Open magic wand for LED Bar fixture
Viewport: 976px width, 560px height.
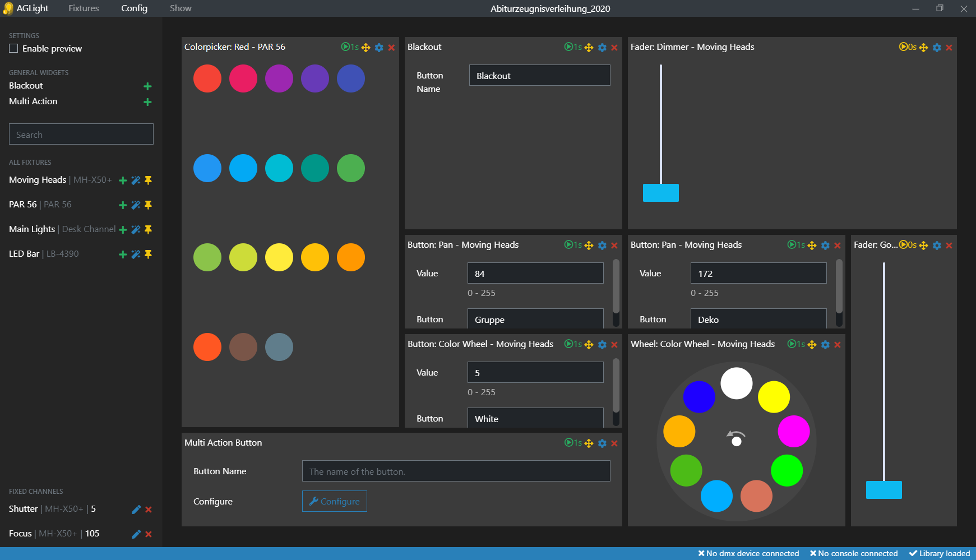tap(136, 254)
